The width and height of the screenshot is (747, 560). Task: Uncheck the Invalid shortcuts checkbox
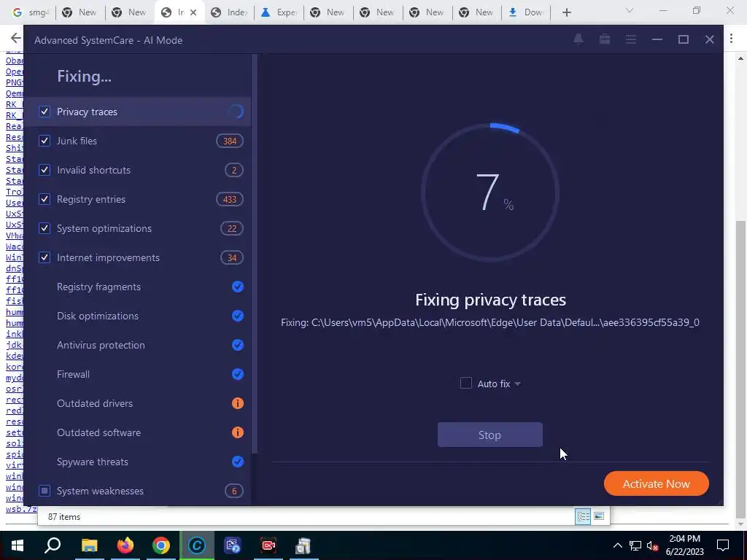(44, 170)
